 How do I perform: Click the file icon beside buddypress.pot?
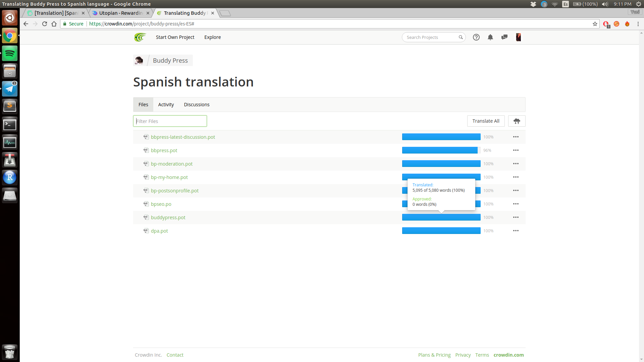146,217
